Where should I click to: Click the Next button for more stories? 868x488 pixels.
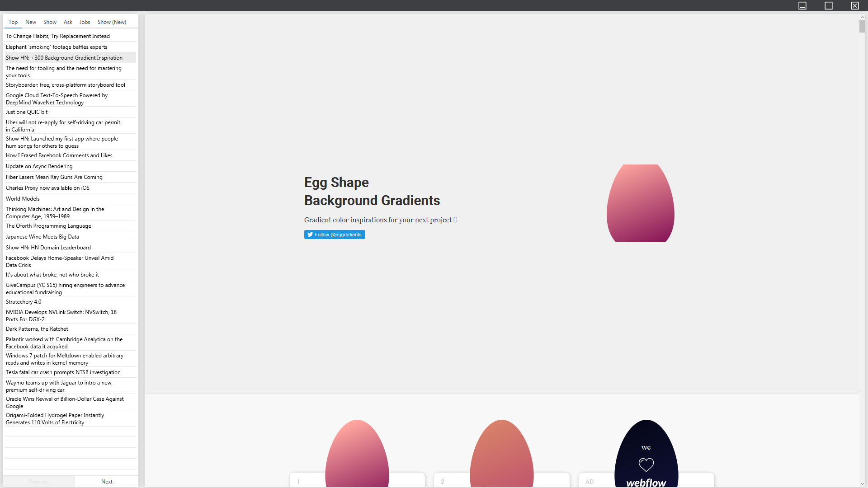point(107,481)
